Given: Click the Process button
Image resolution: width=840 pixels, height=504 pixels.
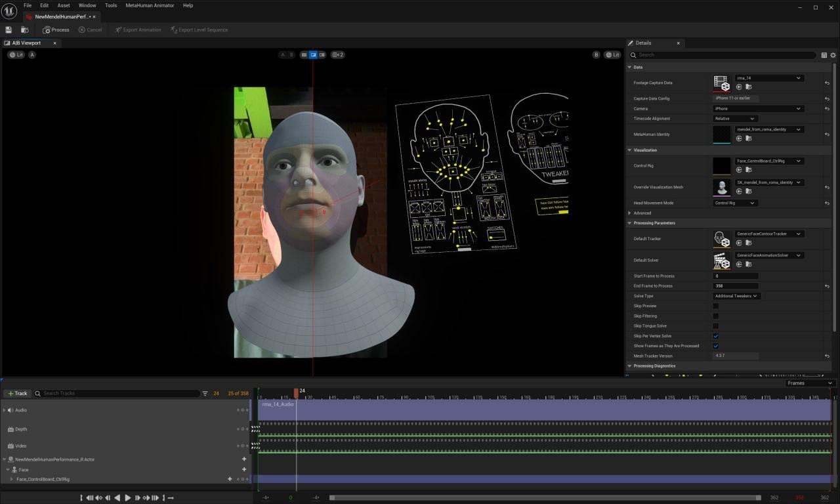Looking at the screenshot, I should 56,30.
